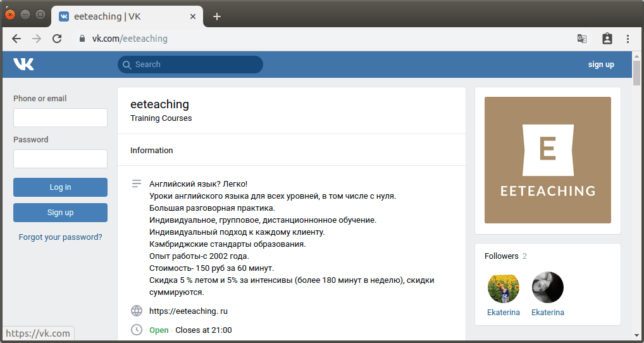Screen dimensions: 644x343
Task: Click the search magnifier icon
Action: click(127, 65)
